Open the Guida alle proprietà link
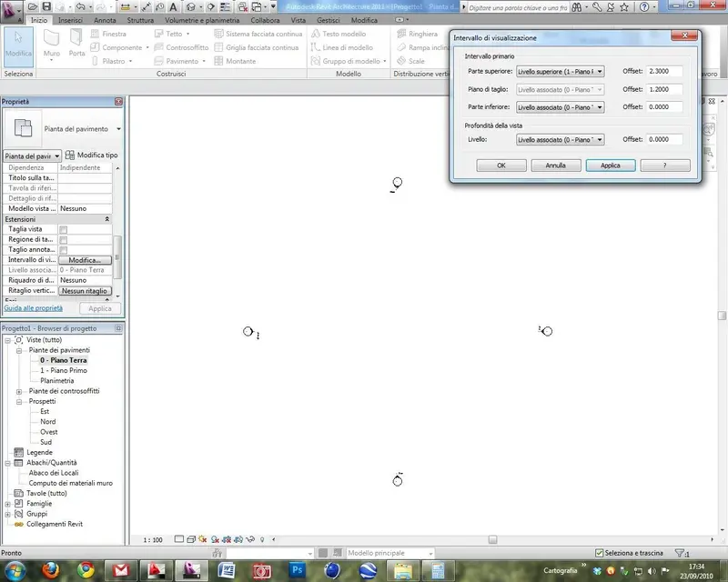Viewport: 728px width, 582px height. pyautogui.click(x=33, y=308)
